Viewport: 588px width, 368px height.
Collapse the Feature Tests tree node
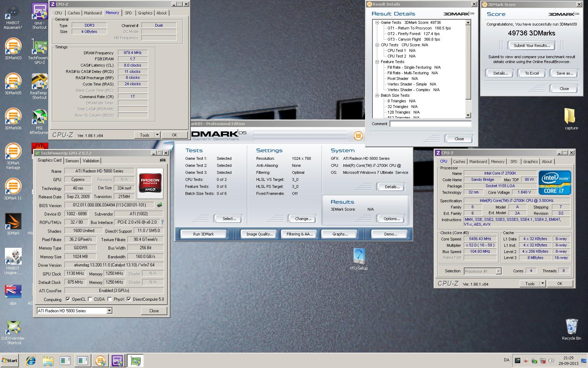tap(377, 62)
